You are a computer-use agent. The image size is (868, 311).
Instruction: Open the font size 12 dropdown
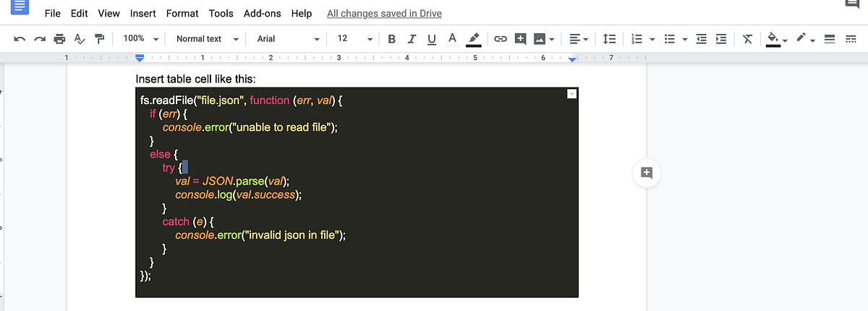coord(354,39)
